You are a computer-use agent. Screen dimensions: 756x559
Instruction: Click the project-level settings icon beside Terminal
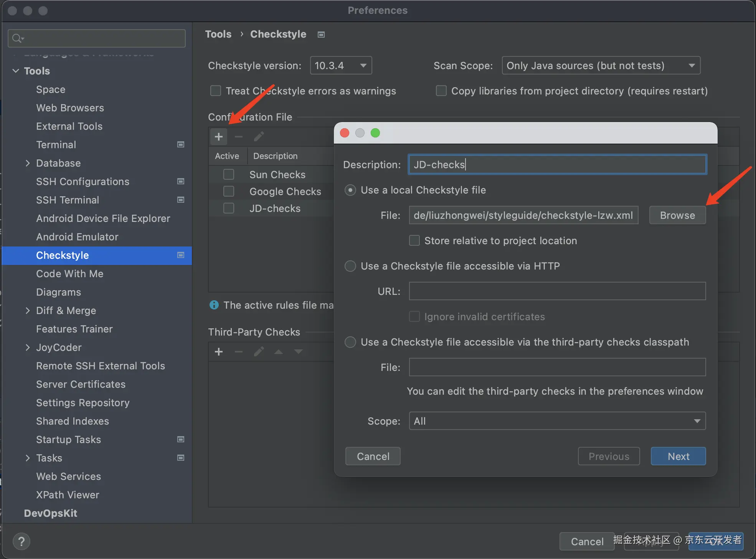point(181,145)
